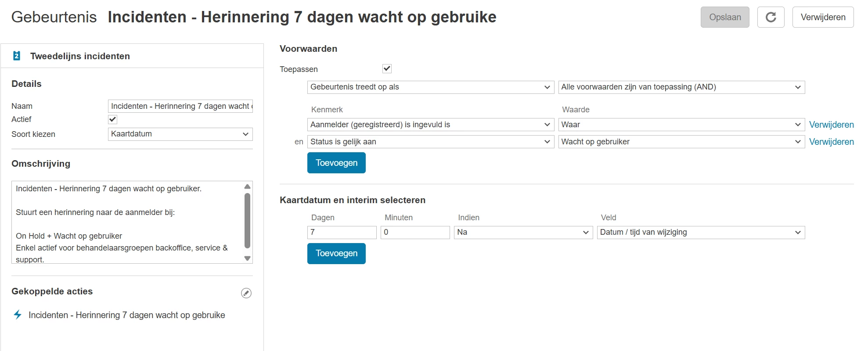Click the description scrollbar thumb
Viewport: 868px width, 351px height.
point(247,221)
